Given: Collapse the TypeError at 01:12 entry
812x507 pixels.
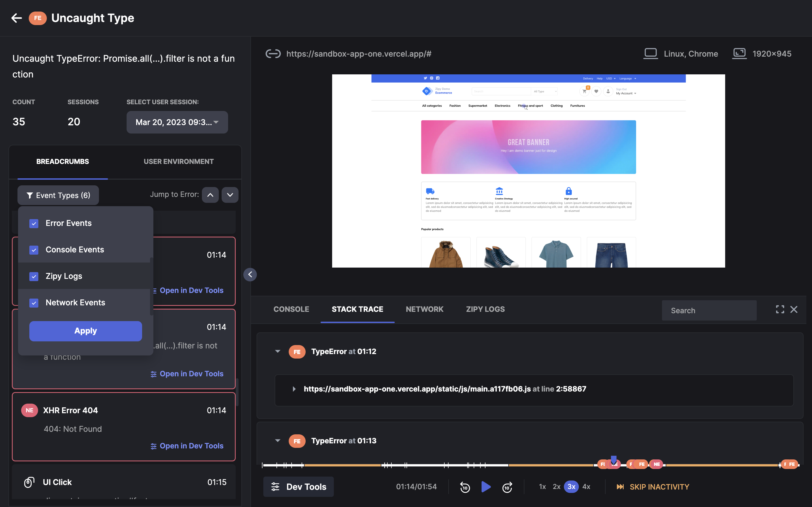Looking at the screenshot, I should (277, 352).
